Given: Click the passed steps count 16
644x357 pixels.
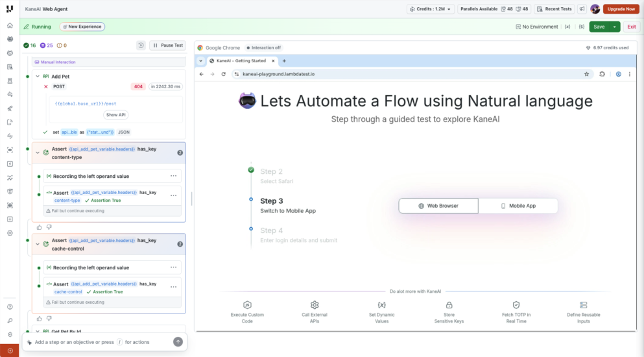Looking at the screenshot, I should 30,45.
